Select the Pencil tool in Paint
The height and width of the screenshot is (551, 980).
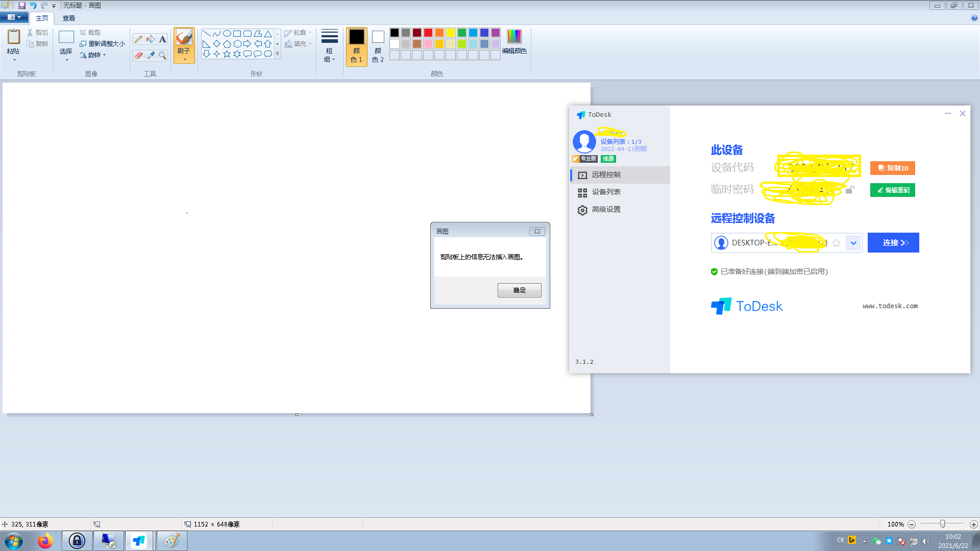[138, 39]
